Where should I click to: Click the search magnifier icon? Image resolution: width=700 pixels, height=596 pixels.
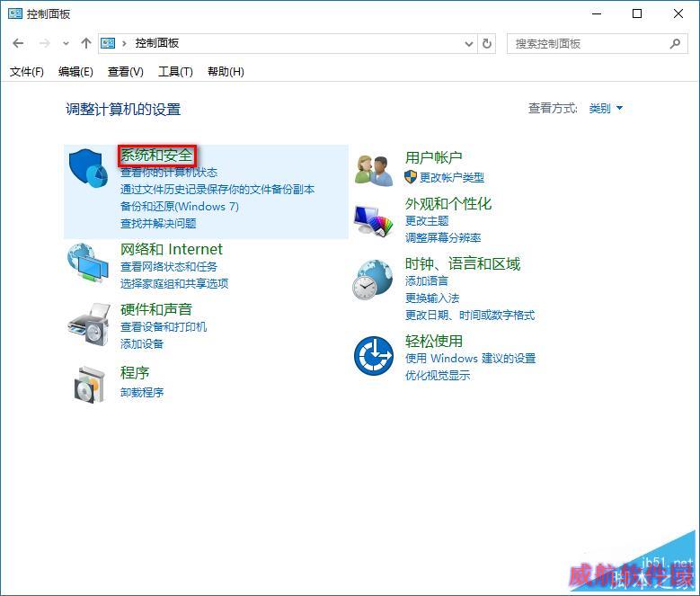[x=675, y=44]
